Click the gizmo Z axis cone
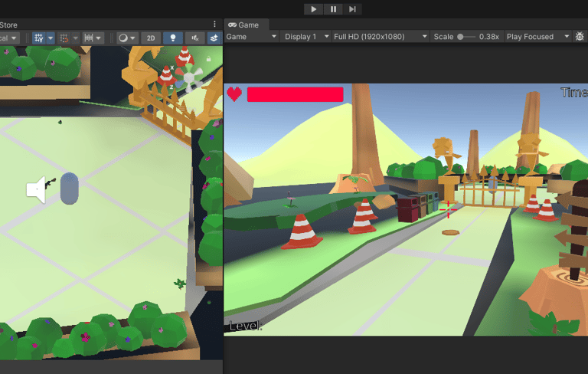 [x=178, y=84]
